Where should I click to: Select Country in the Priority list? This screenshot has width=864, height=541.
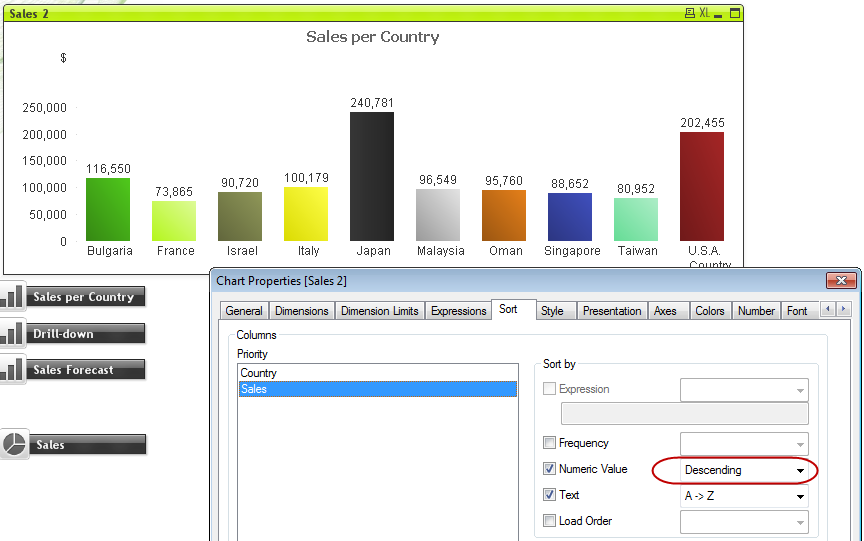pyautogui.click(x=258, y=373)
